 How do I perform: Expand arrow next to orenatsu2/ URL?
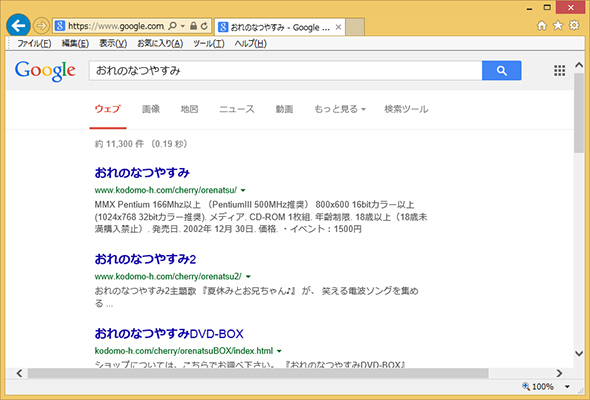click(248, 277)
